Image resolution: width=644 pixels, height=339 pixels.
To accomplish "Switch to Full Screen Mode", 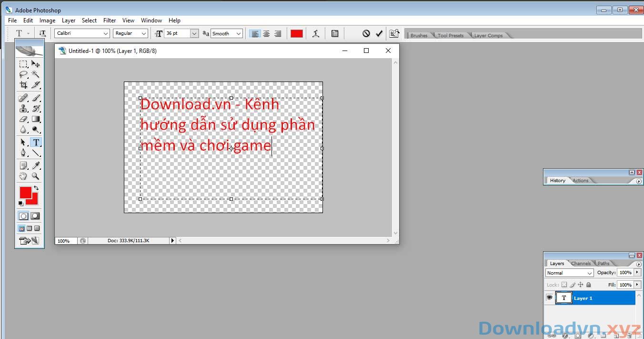I will [37, 228].
